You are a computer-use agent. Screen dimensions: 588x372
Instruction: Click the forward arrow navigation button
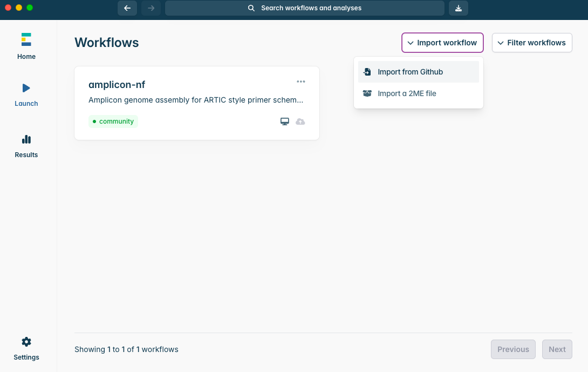click(151, 8)
